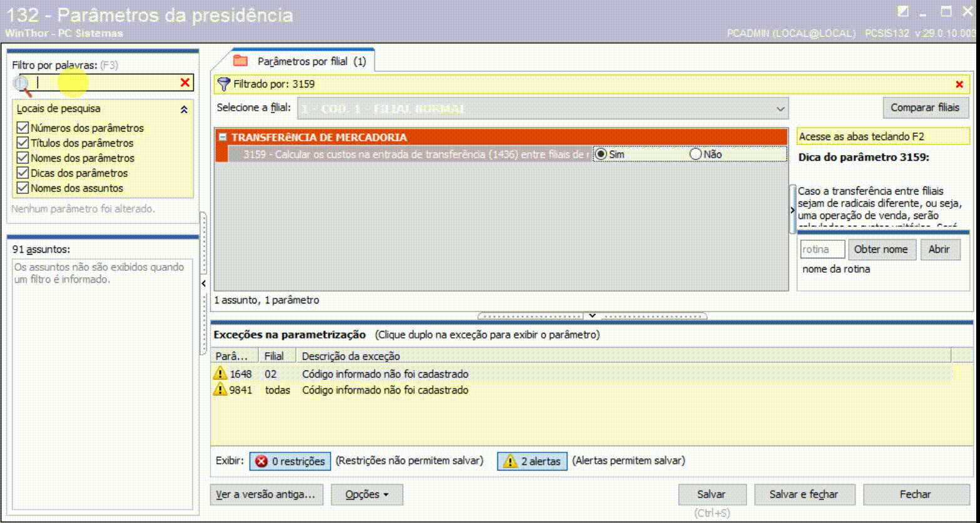Click warning icon for exception 9841
The height and width of the screenshot is (523, 980).
220,389
